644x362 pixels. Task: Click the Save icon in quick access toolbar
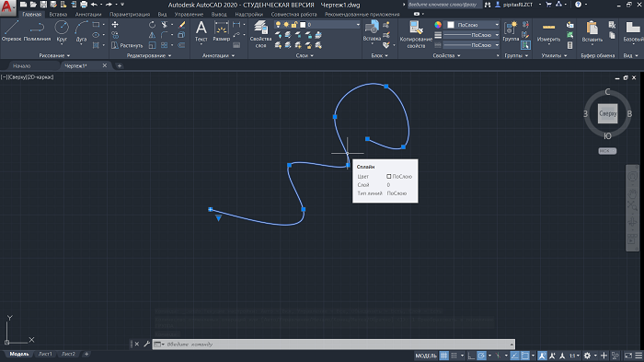(x=43, y=5)
